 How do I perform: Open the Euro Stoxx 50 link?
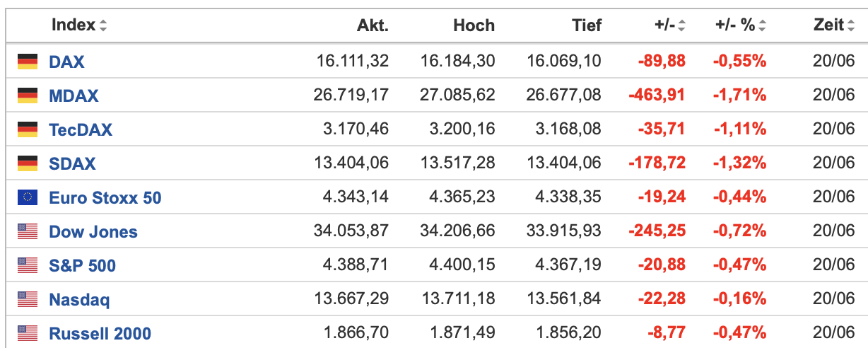tap(105, 197)
